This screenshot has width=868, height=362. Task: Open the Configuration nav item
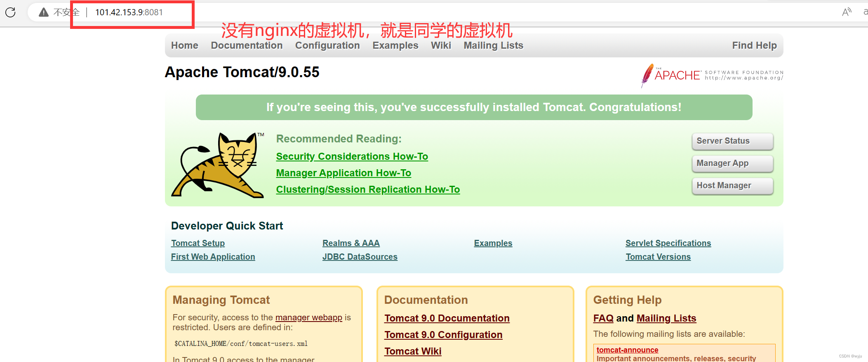pos(327,45)
